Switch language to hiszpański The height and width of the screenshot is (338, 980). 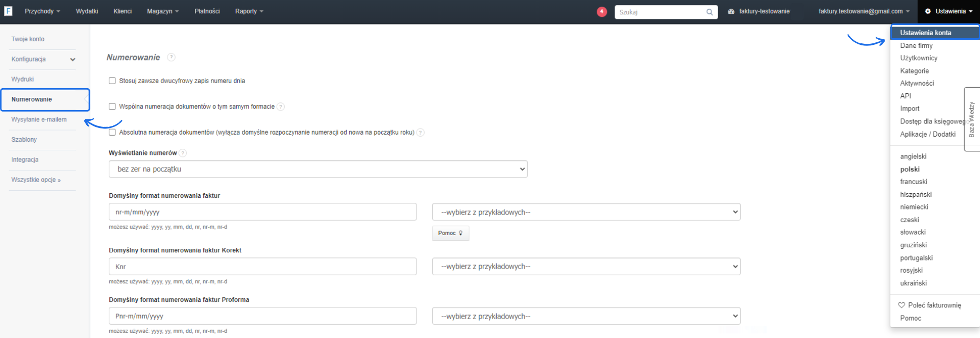(x=916, y=194)
